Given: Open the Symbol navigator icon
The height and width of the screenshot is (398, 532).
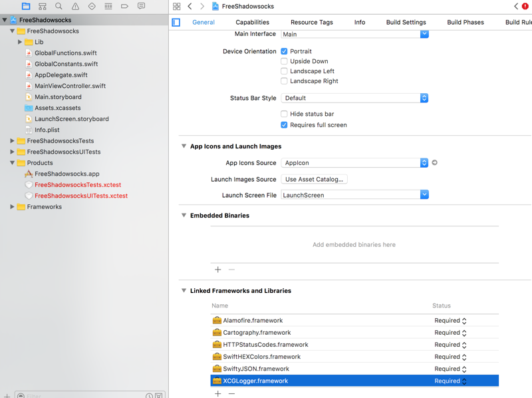Looking at the screenshot, I should (x=43, y=6).
